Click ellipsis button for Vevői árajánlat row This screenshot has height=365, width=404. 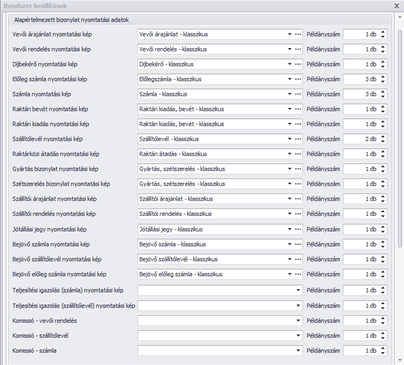point(298,34)
